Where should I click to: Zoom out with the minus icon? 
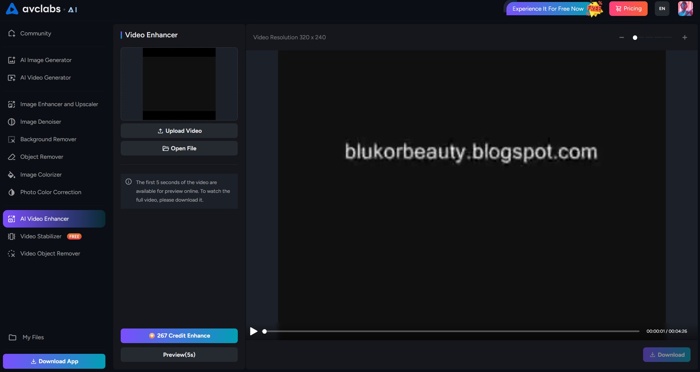[621, 38]
